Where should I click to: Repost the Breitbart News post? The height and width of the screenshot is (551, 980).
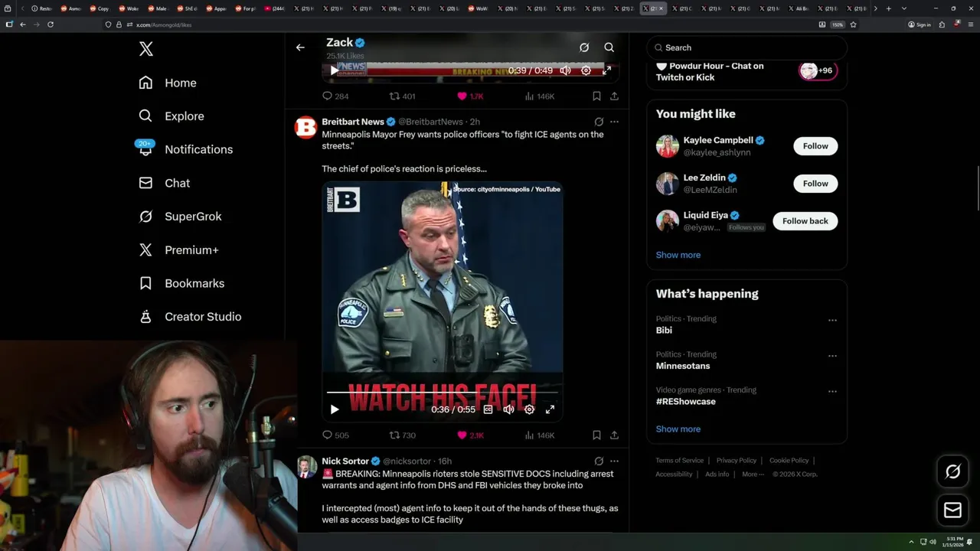point(395,435)
